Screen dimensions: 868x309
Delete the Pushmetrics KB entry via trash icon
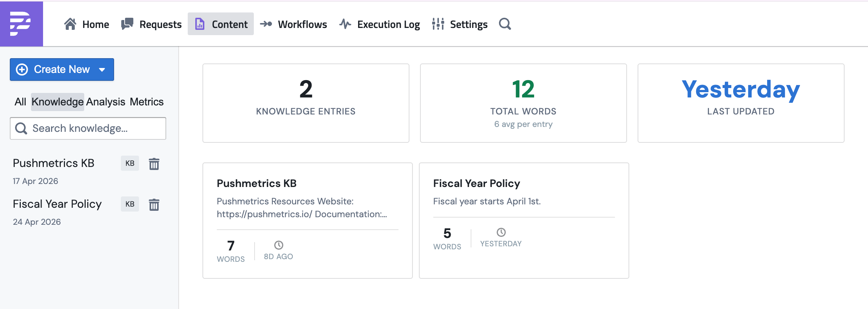pyautogui.click(x=154, y=164)
